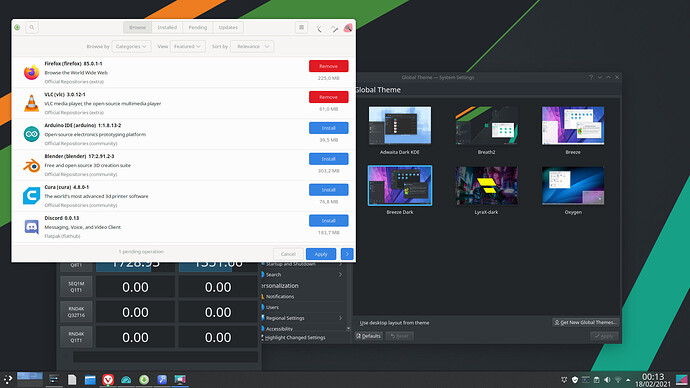
Task: Open the Pamac search icon
Action: click(x=32, y=27)
